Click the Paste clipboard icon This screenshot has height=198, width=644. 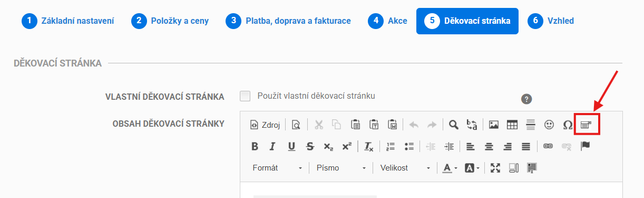[x=355, y=125]
